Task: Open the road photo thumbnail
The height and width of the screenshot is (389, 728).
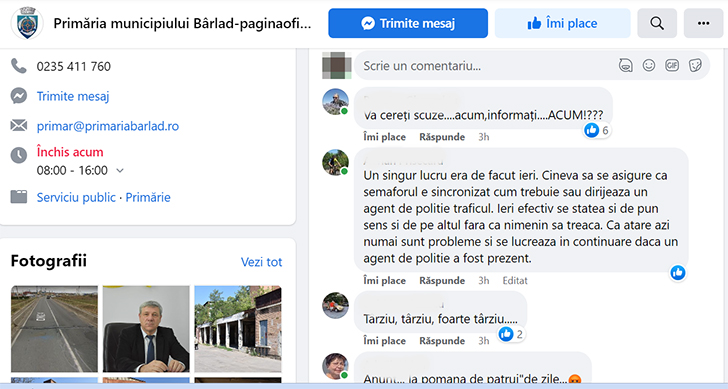Action: tap(54, 329)
